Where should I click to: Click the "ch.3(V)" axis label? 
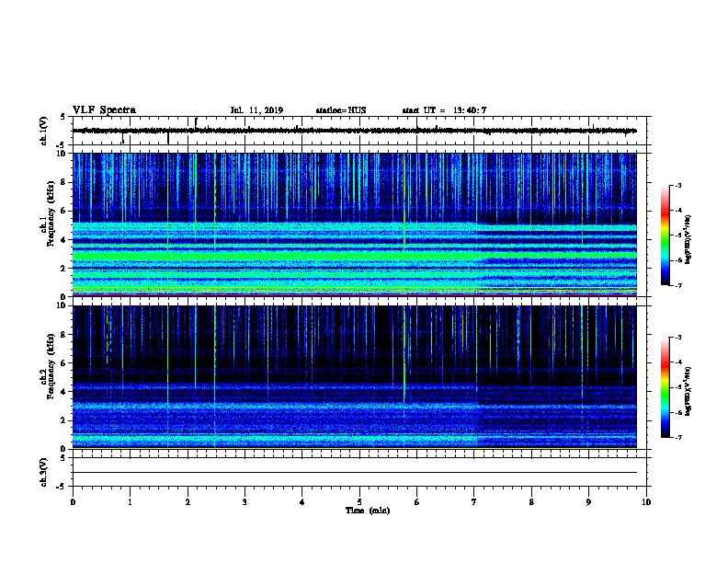tap(43, 473)
